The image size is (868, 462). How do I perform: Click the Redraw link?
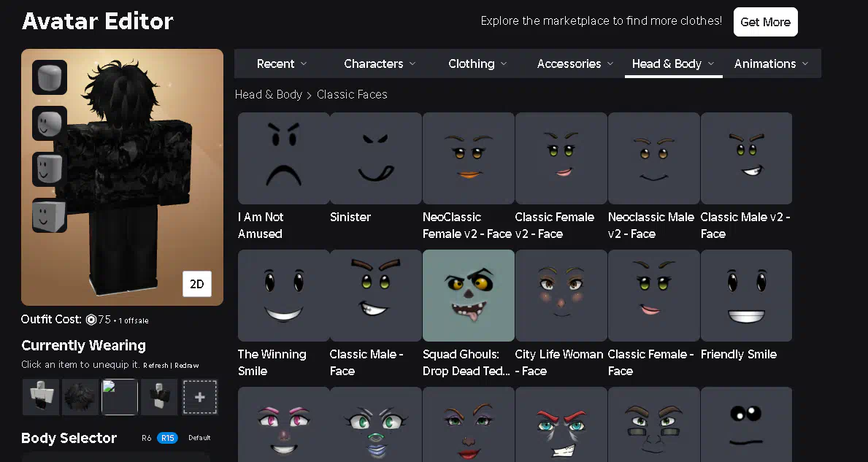coord(187,365)
